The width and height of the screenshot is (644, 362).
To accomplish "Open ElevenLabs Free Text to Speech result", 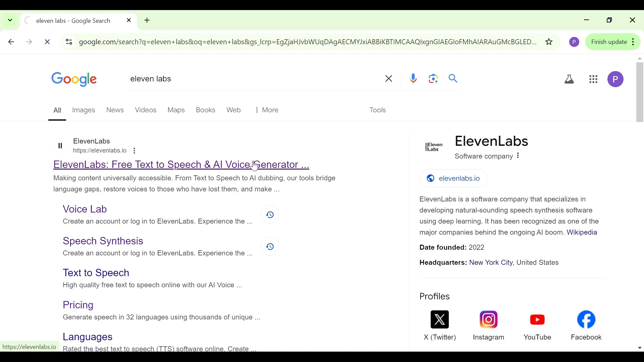I will (181, 165).
